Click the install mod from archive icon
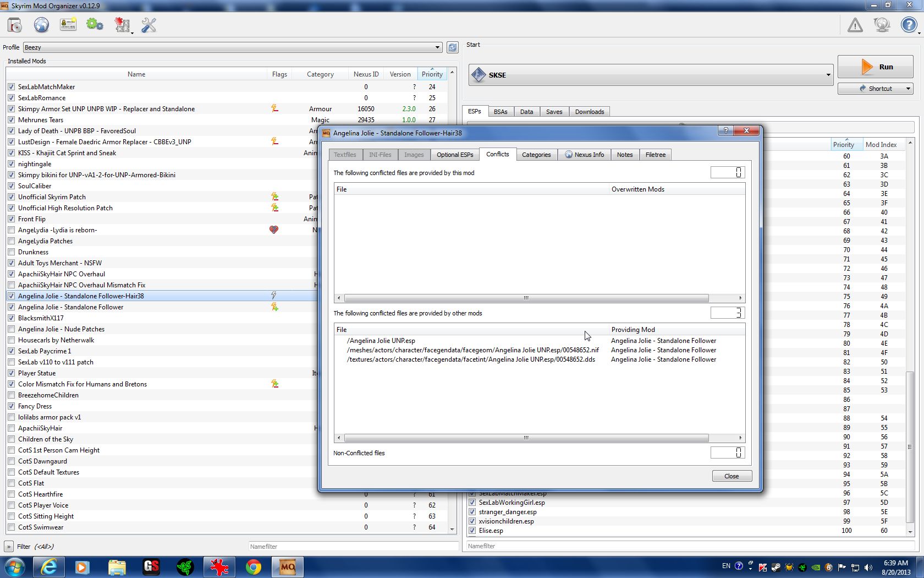 tap(15, 25)
